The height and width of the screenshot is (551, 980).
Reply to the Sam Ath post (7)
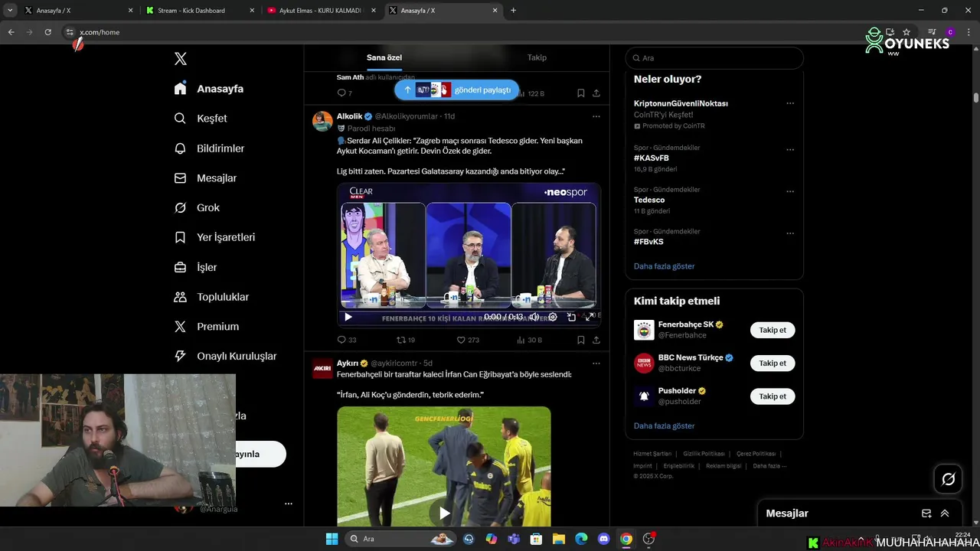coord(345,93)
